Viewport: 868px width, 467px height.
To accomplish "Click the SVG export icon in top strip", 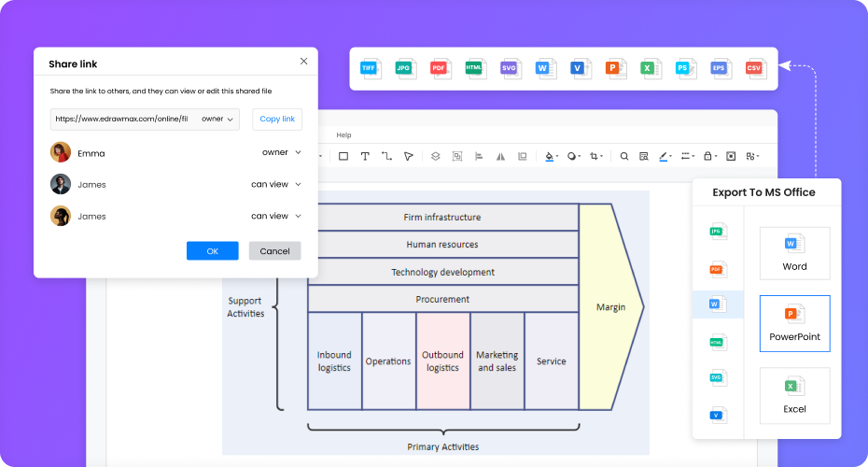I will tap(510, 68).
